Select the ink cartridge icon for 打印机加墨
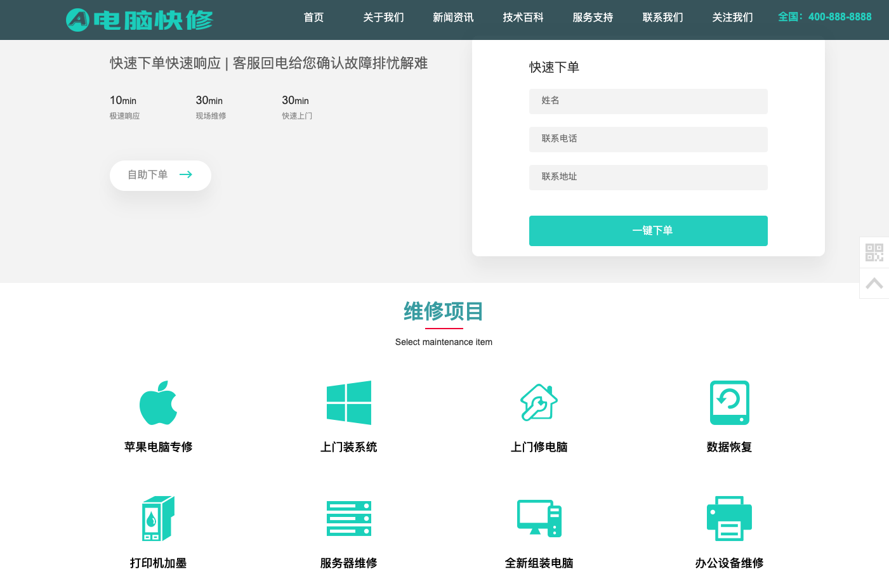The width and height of the screenshot is (889, 588). click(x=159, y=518)
